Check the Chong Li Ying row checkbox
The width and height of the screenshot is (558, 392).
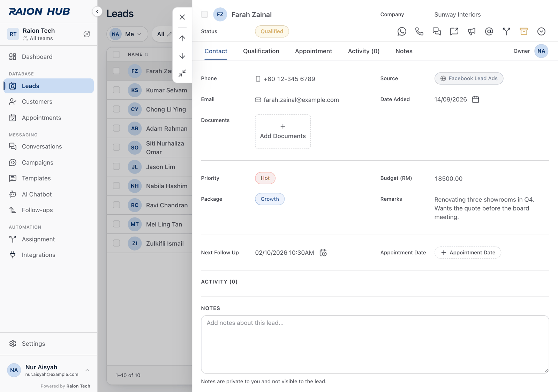click(116, 109)
